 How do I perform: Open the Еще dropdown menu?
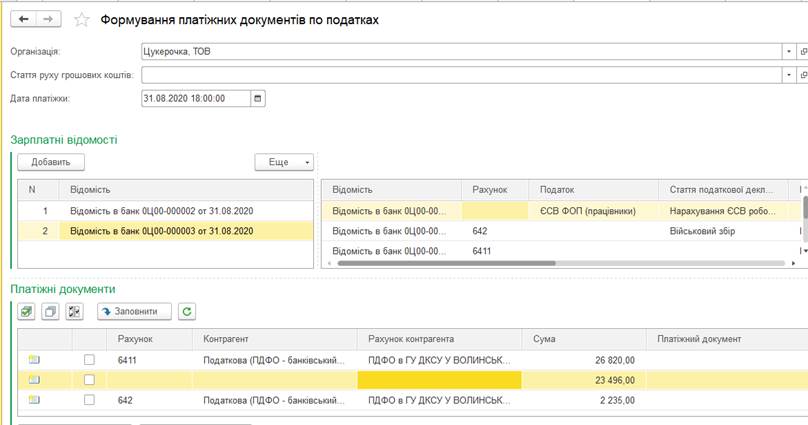coord(284,162)
